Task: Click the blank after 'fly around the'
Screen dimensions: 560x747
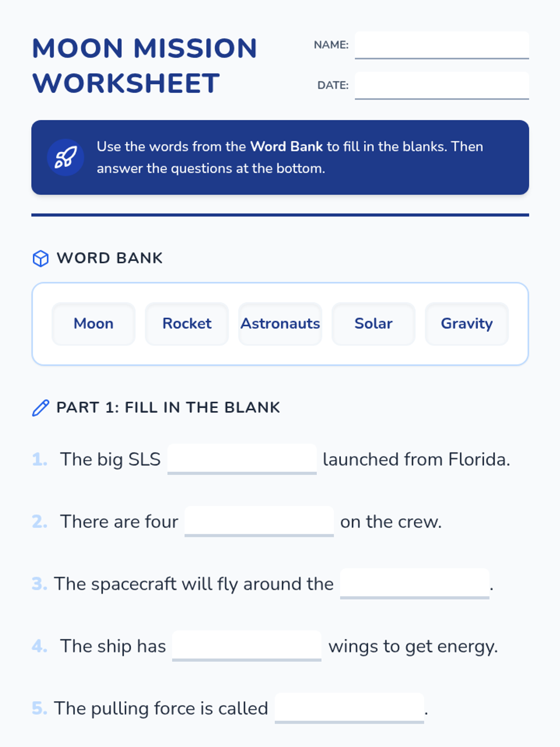Action: (414, 583)
